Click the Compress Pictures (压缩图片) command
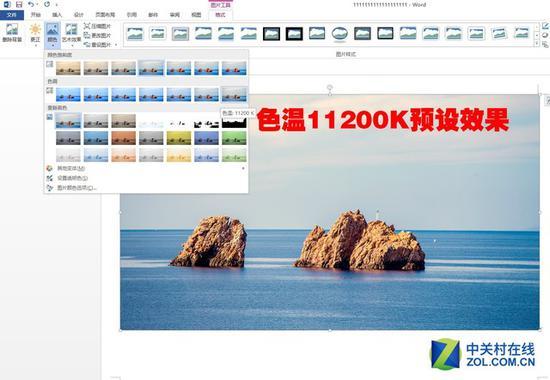This screenshot has height=380, width=550. point(98,26)
